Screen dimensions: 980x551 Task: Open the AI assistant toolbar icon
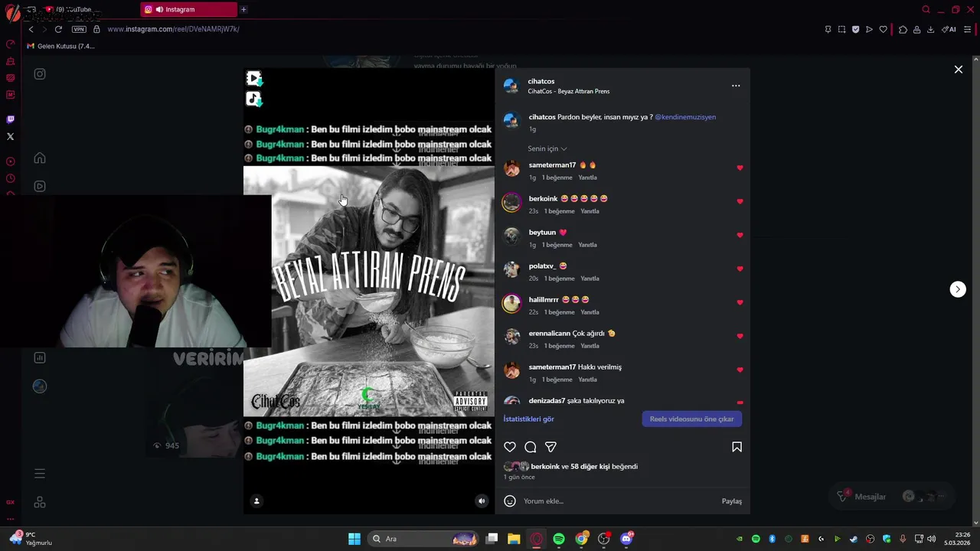pyautogui.click(x=949, y=30)
